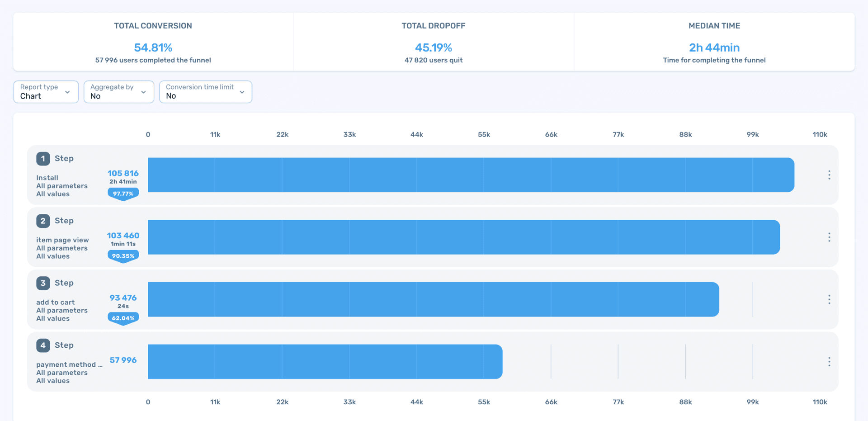Click the 97.77% conversion badge on Install step
Viewport: 868px width, 421px height.
coord(123,194)
